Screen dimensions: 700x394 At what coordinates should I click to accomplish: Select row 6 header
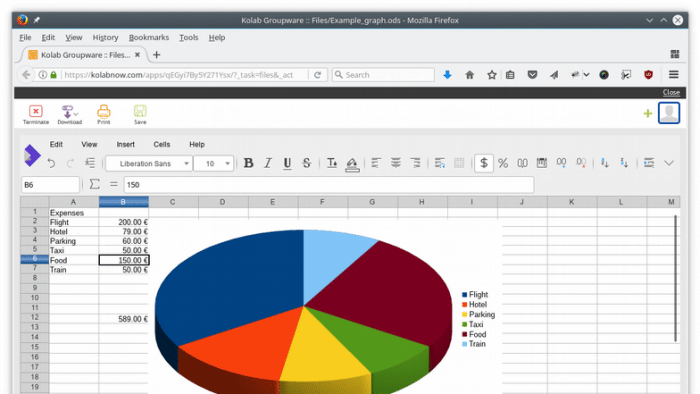tap(34, 259)
